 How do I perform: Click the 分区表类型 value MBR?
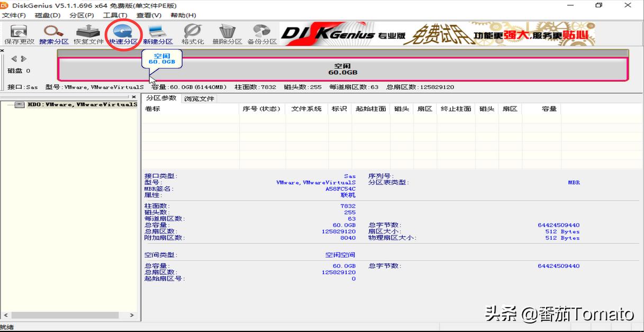tap(574, 182)
